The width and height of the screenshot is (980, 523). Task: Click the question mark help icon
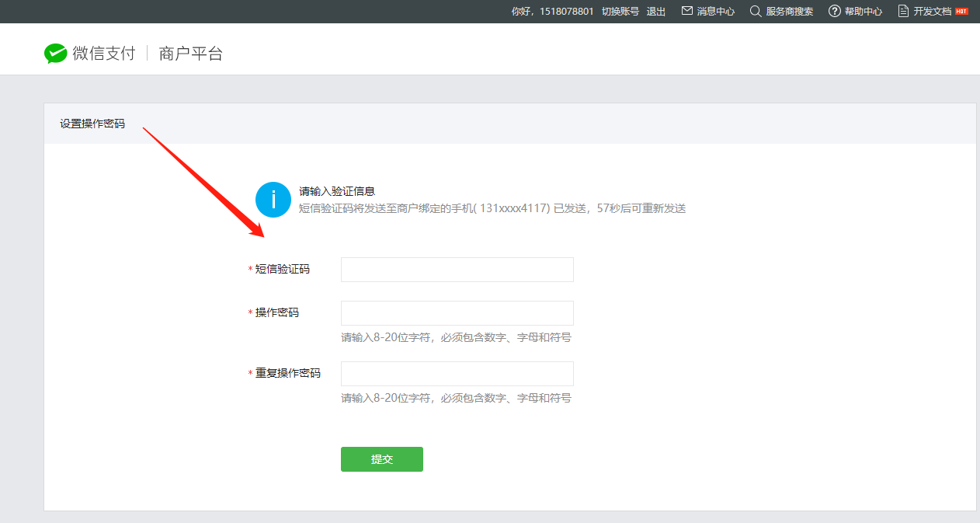(835, 11)
